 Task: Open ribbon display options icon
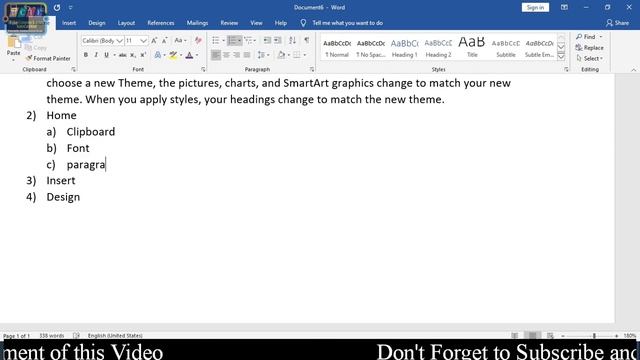click(x=564, y=7)
